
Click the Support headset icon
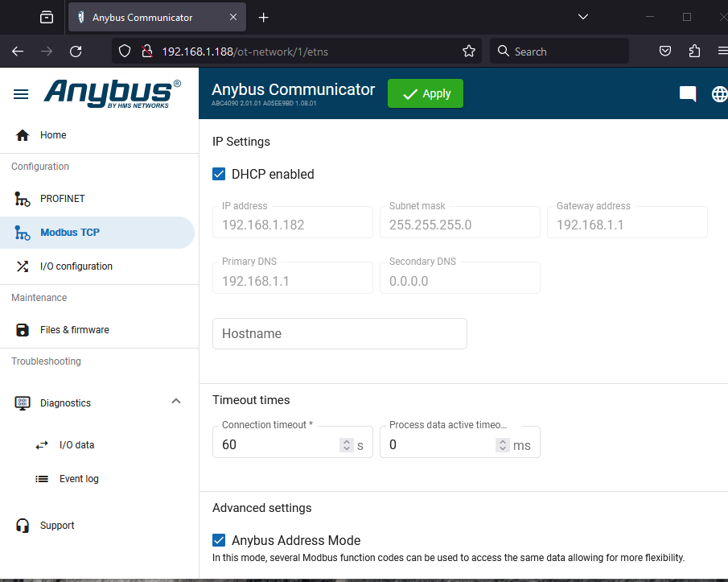tap(23, 526)
